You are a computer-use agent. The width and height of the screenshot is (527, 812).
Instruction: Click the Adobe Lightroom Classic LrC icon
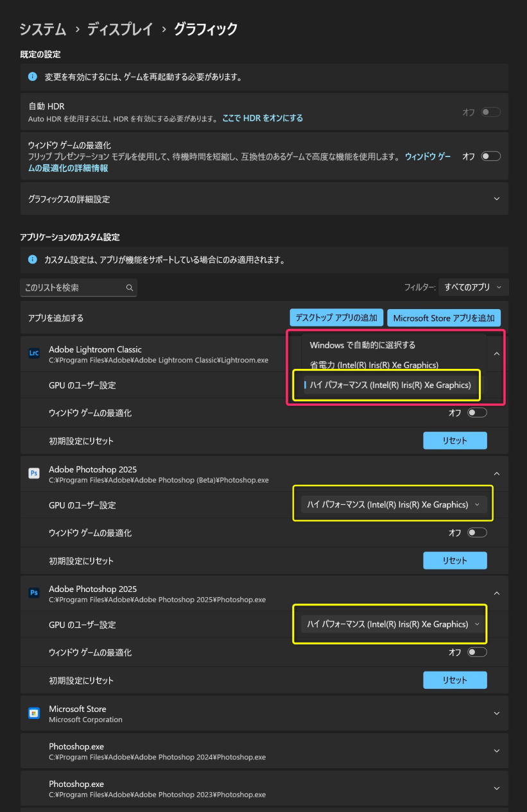click(x=34, y=353)
